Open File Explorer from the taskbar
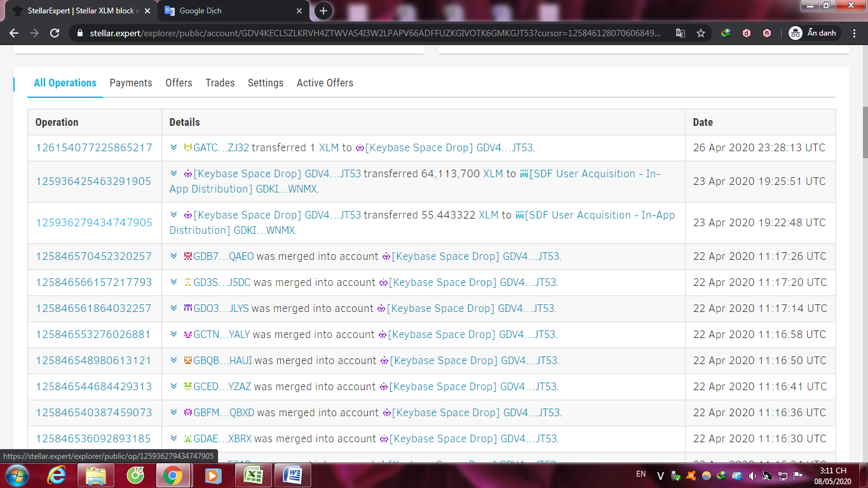This screenshot has width=868, height=488. [x=96, y=475]
